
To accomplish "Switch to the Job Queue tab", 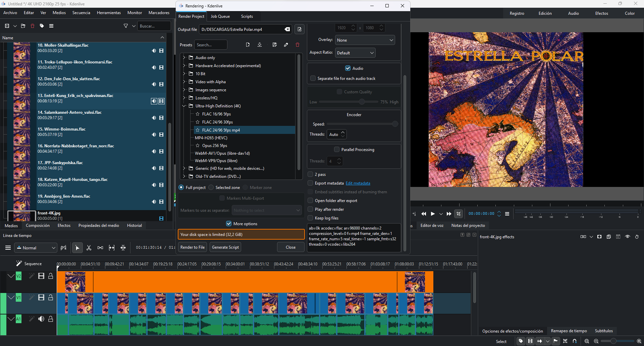I will point(220,16).
